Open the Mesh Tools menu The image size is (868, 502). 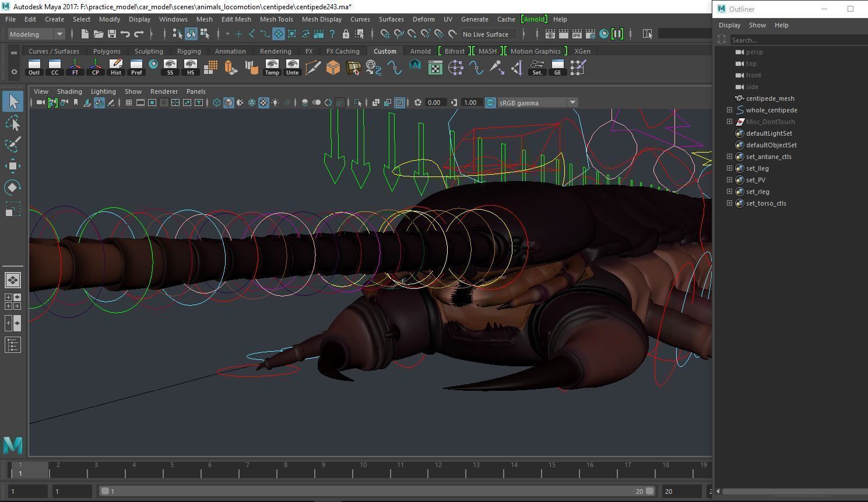276,19
